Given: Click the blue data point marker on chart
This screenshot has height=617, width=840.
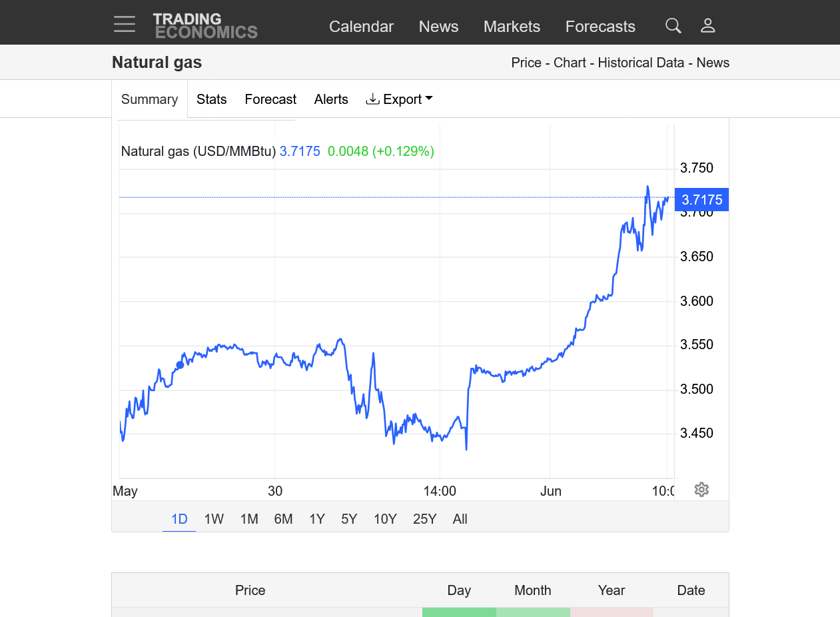Looking at the screenshot, I should [180, 364].
